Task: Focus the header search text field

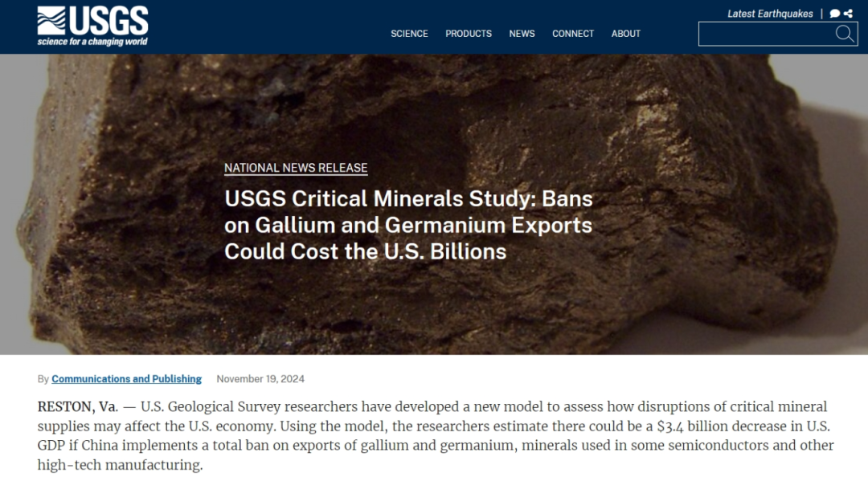Action: click(766, 34)
